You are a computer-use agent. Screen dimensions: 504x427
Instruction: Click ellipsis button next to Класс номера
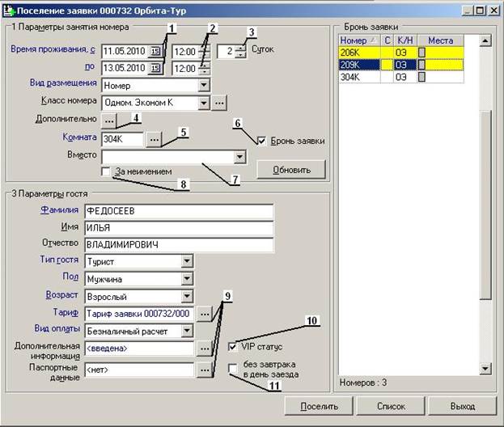pos(219,103)
